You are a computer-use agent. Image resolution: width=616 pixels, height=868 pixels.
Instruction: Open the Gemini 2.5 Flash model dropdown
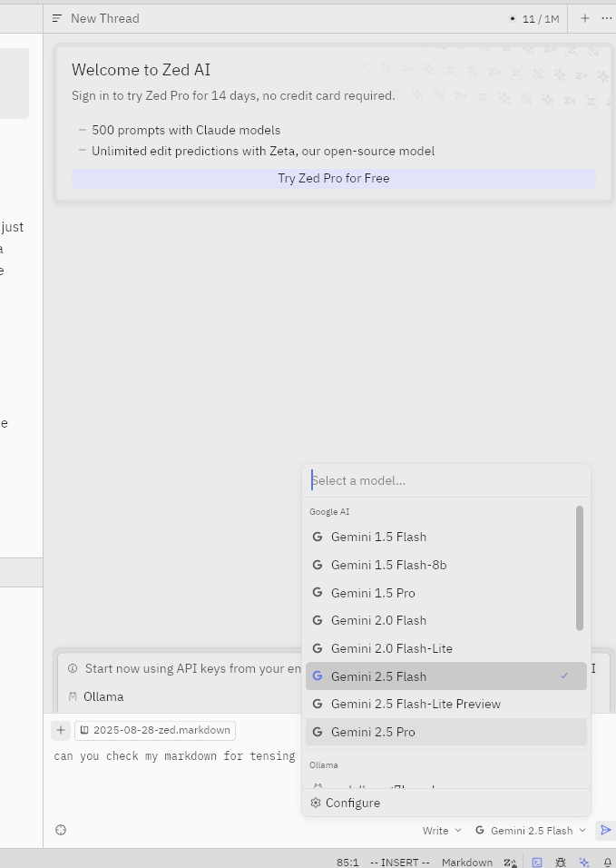click(x=531, y=831)
